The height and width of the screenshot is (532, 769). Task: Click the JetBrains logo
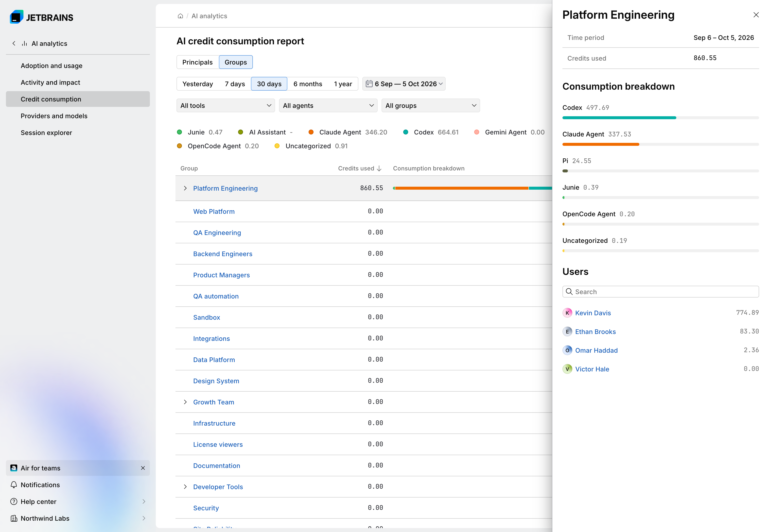click(x=41, y=17)
